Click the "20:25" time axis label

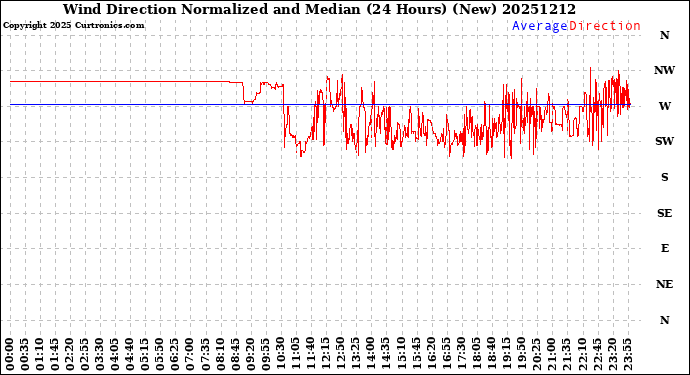[x=536, y=354]
